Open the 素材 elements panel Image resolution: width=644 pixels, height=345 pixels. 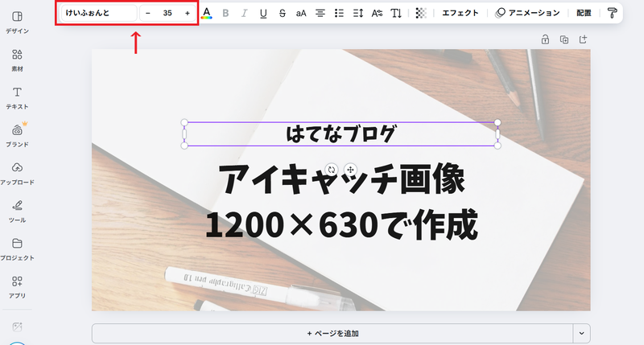pyautogui.click(x=17, y=60)
